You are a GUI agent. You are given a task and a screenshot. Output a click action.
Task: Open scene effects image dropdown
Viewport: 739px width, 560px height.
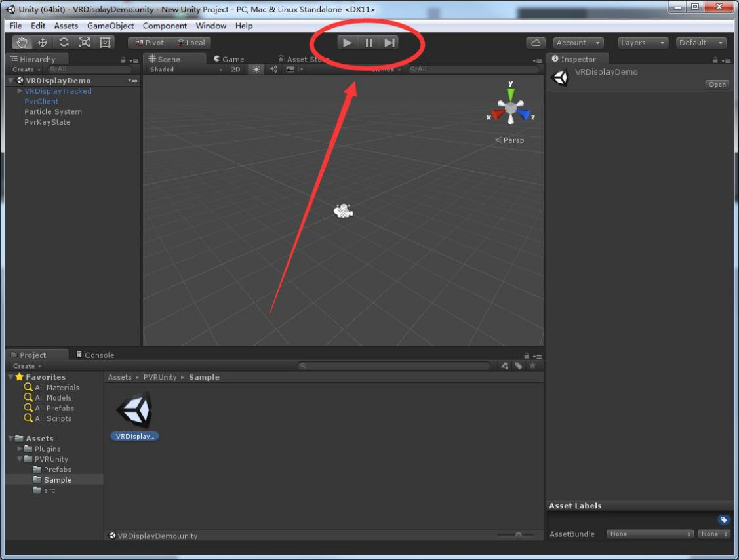pyautogui.click(x=294, y=70)
